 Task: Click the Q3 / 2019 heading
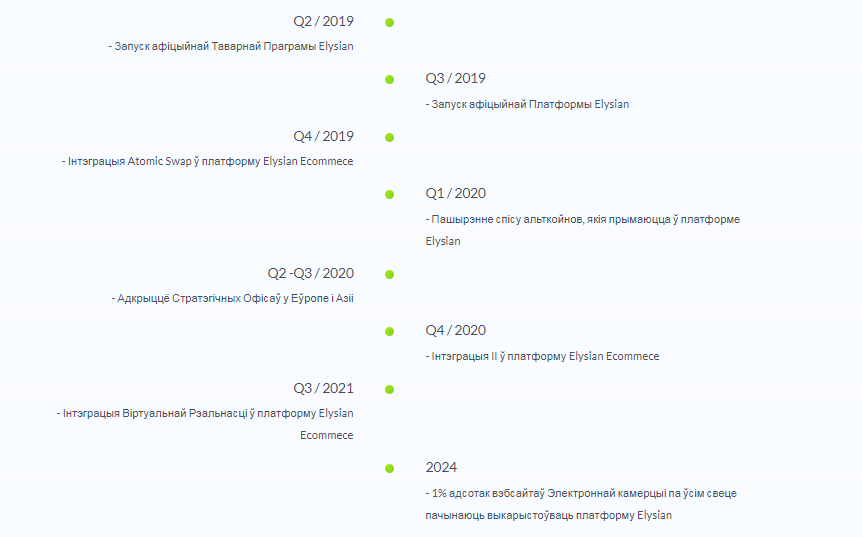coord(456,79)
